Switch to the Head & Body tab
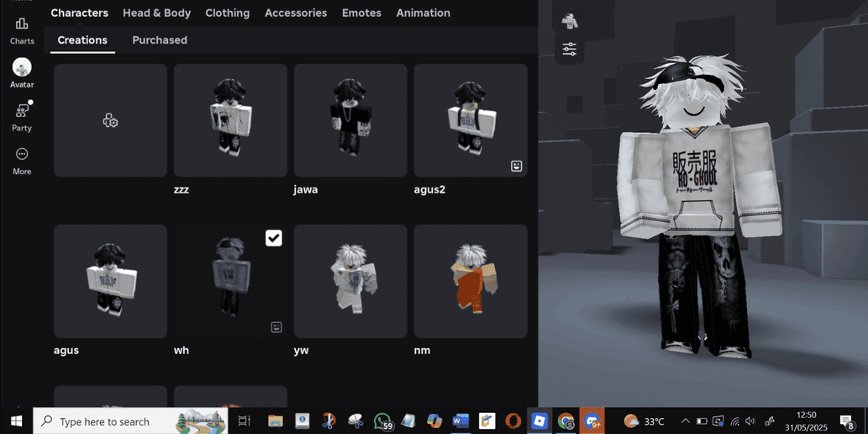Viewport: 868px width, 434px height. [156, 13]
